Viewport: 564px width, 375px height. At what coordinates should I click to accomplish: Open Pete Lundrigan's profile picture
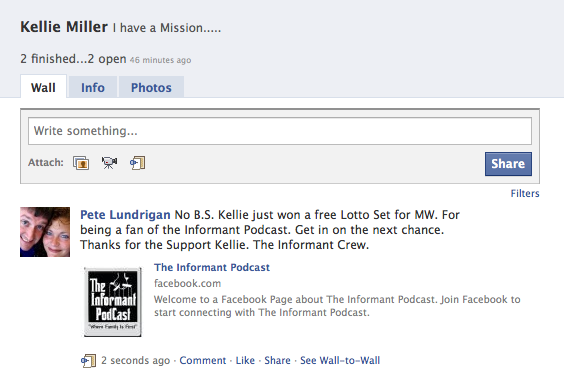(45, 232)
